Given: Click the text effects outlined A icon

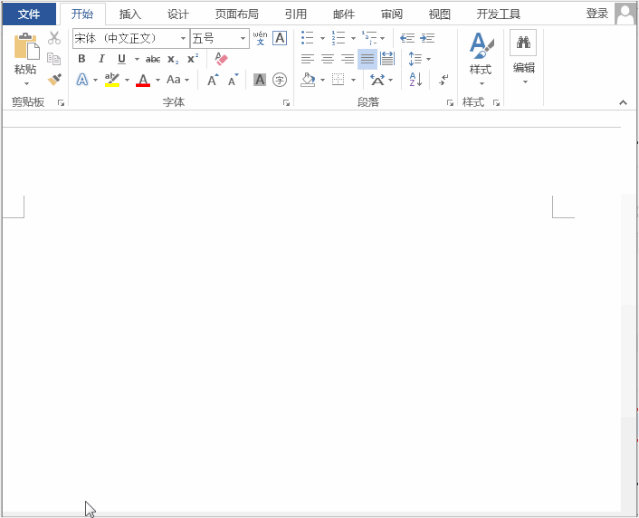Looking at the screenshot, I should (x=82, y=79).
